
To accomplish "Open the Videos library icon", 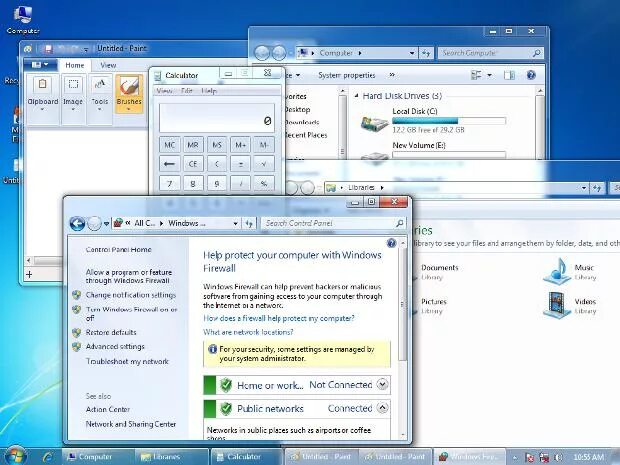I will tap(557, 305).
